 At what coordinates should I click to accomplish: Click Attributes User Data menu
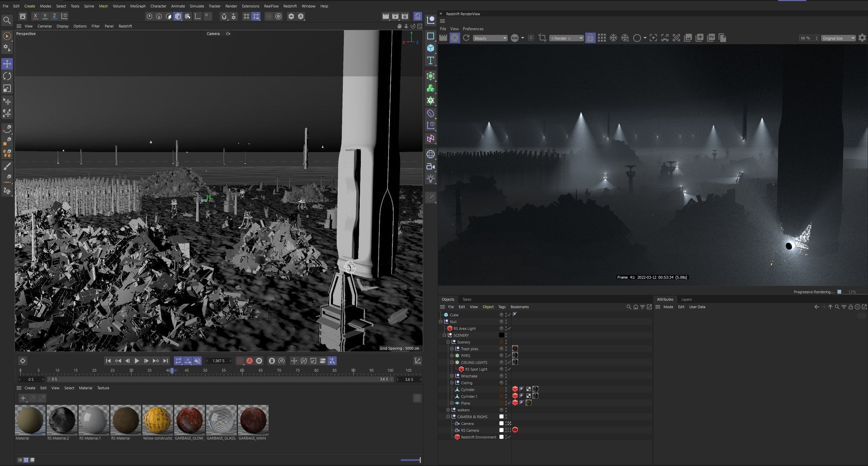697,307
